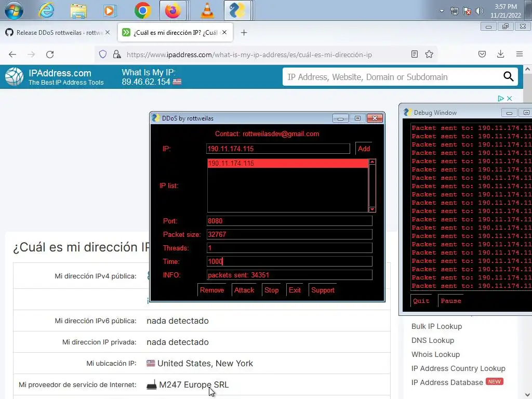Viewport: 532px width, 399px height.
Task: Go back in Firefox
Action: pos(12,54)
